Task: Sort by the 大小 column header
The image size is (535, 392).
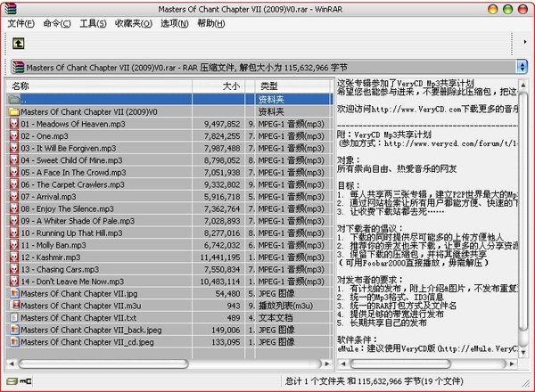Action: pos(218,86)
